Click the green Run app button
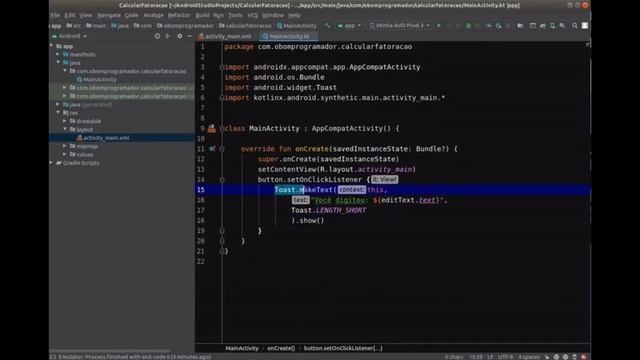The width and height of the screenshot is (640, 360). (439, 25)
